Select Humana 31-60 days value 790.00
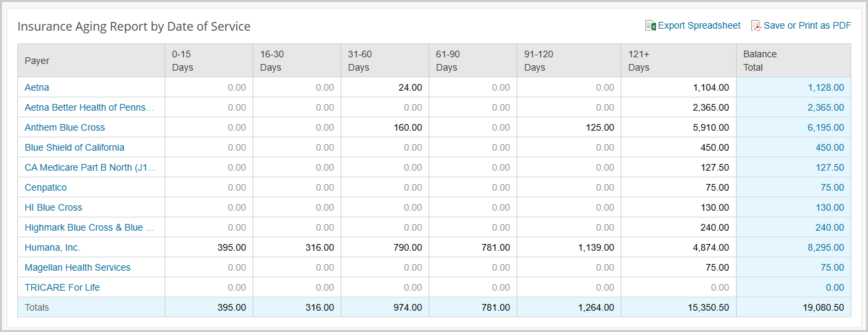Viewport: 868px width, 332px height. (x=407, y=247)
